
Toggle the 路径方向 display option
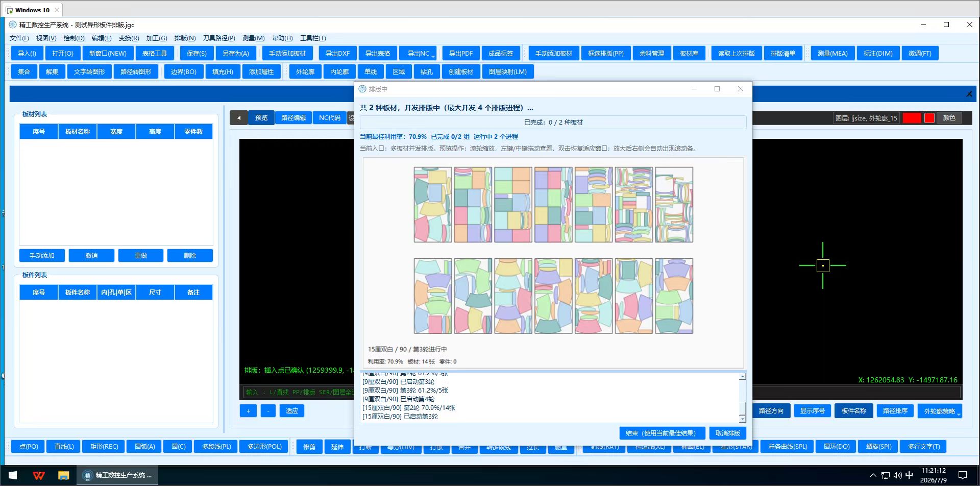[x=771, y=411]
